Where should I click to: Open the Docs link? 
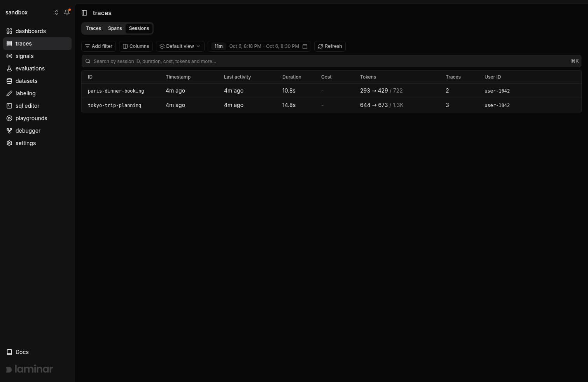point(37,352)
